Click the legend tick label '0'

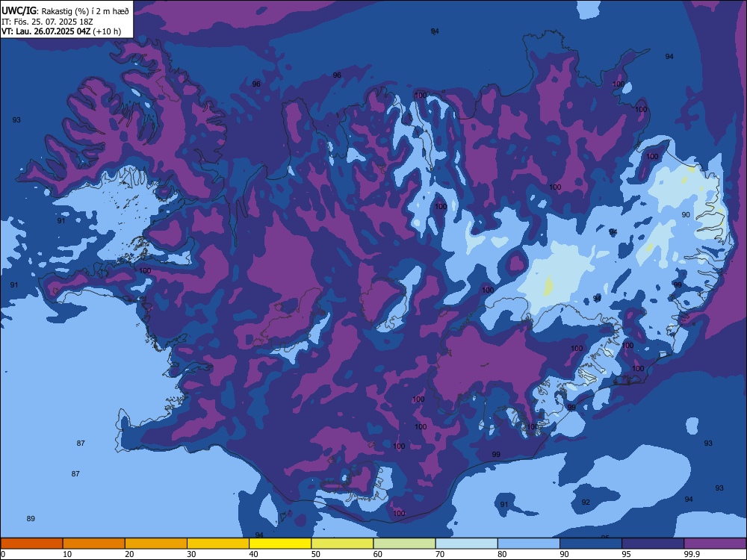(x=3, y=554)
